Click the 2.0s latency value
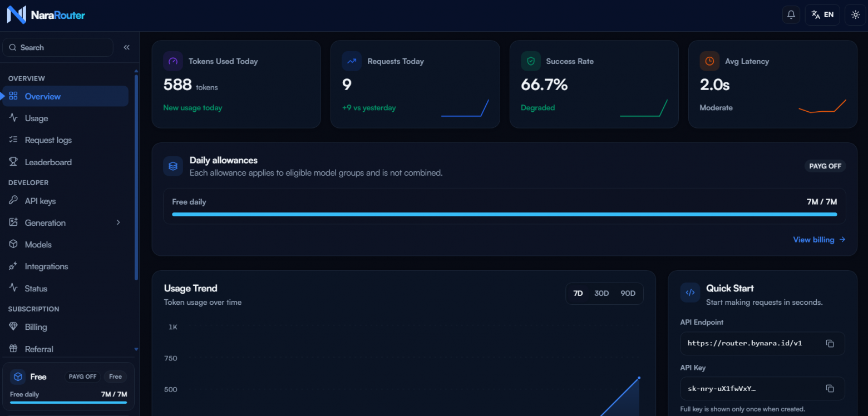Viewport: 868px width, 416px height. point(714,85)
